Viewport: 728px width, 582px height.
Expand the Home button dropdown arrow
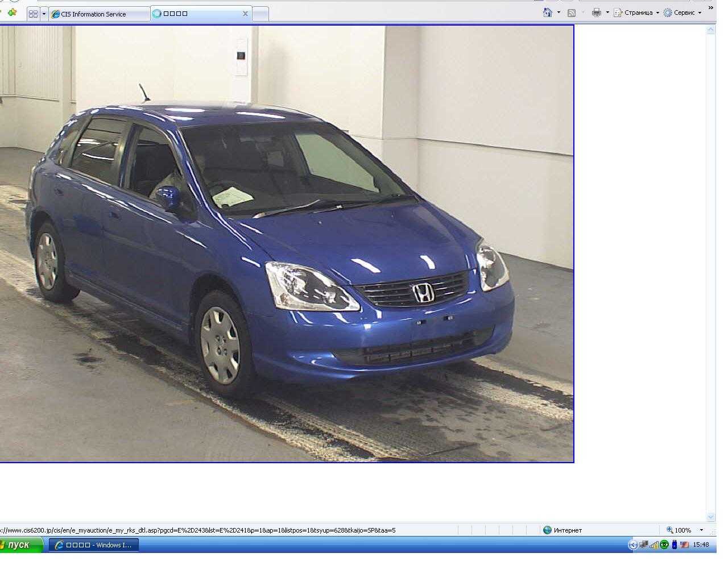point(559,13)
